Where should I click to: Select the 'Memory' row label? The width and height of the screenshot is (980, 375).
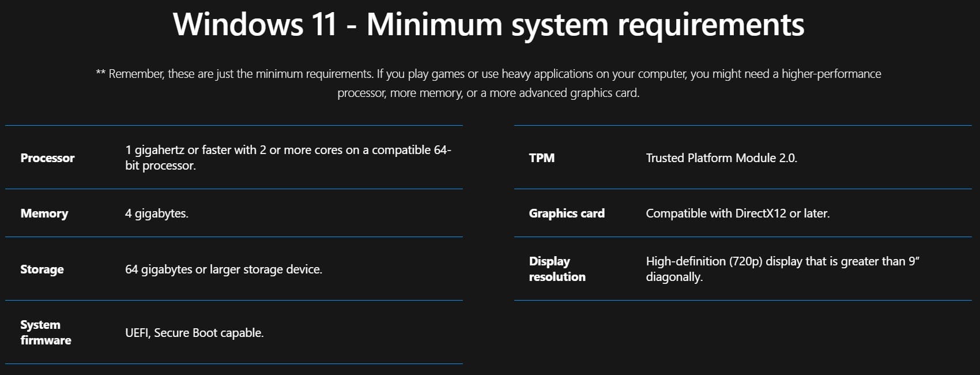tap(44, 213)
